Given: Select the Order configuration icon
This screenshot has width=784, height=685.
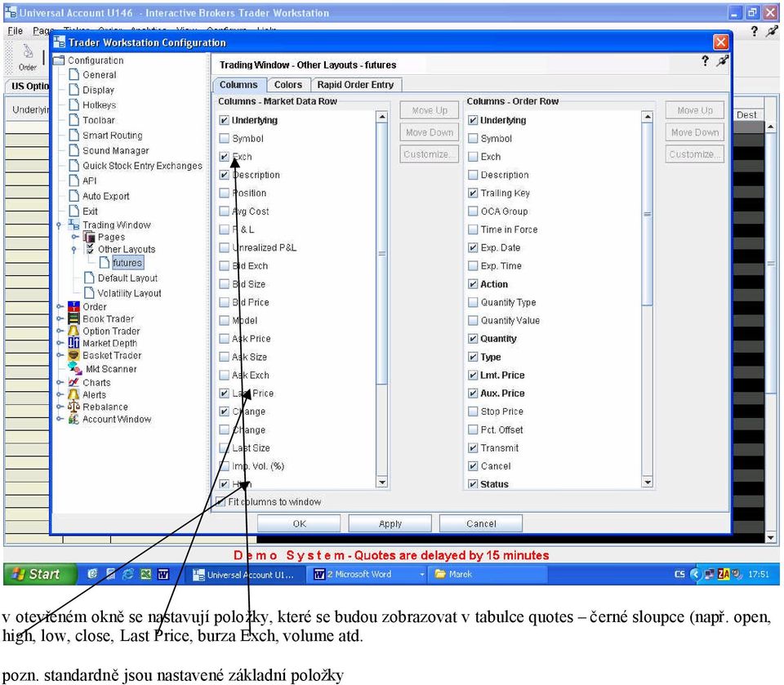Looking at the screenshot, I should [73, 306].
